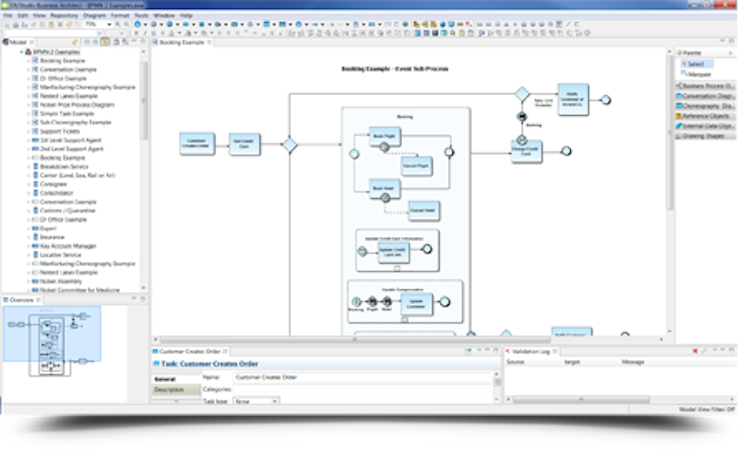The width and height of the screenshot is (739, 450).
Task: Select the Book Flight task shape
Action: pyautogui.click(x=384, y=137)
